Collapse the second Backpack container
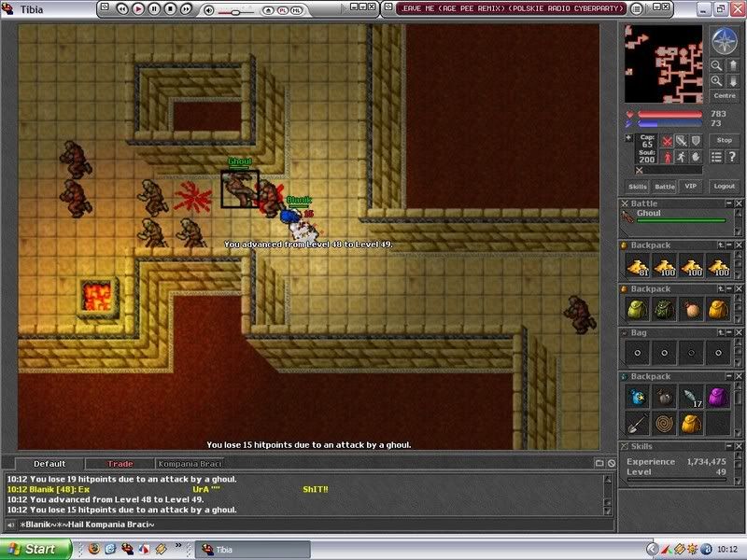The width and height of the screenshot is (747, 560). (729, 289)
